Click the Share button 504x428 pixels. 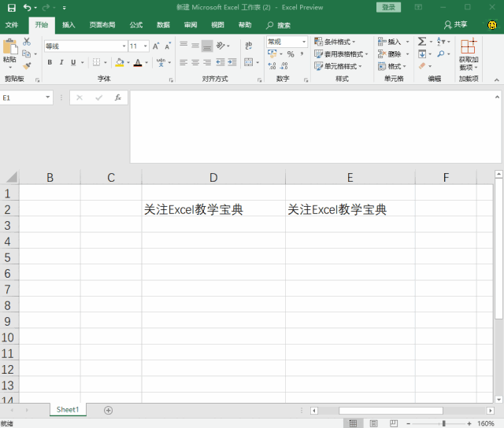455,24
